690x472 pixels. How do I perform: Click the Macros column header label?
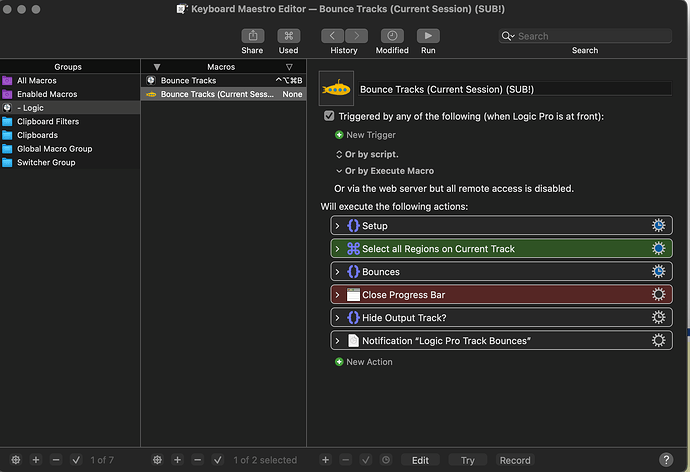coord(221,67)
